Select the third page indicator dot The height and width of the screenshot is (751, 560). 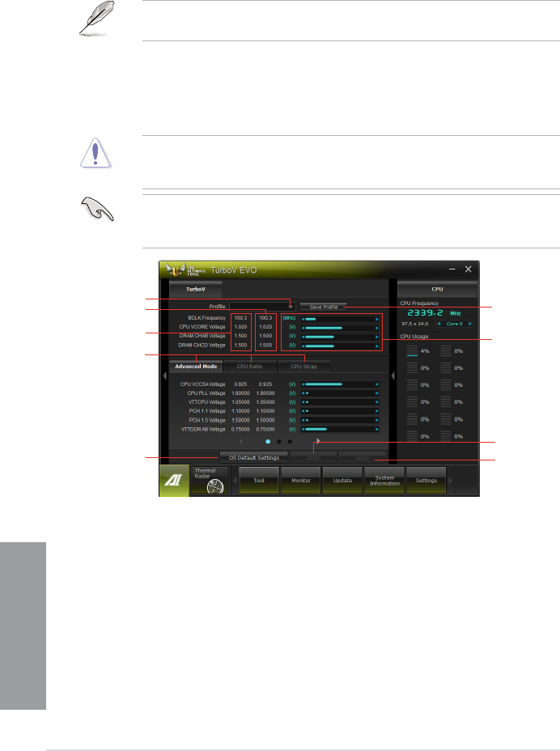click(290, 442)
